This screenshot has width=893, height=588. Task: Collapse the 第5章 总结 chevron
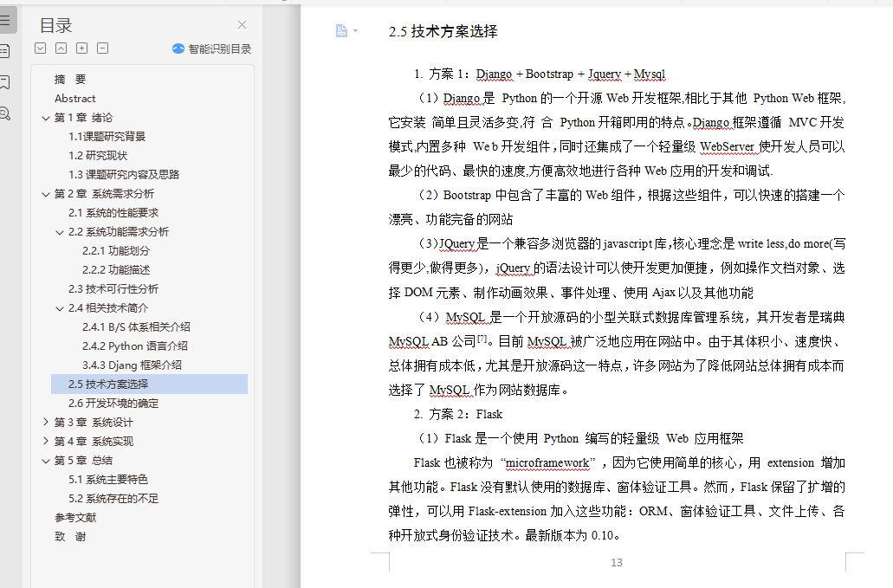(x=46, y=461)
